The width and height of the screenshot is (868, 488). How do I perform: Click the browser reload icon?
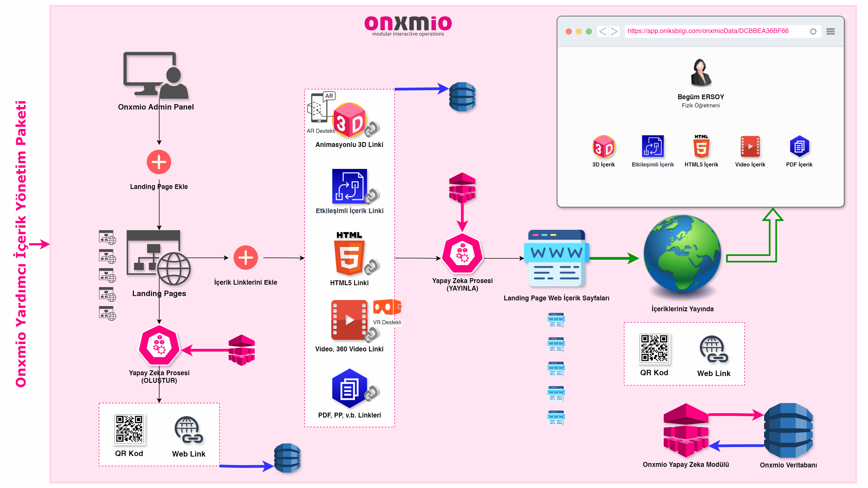point(813,31)
